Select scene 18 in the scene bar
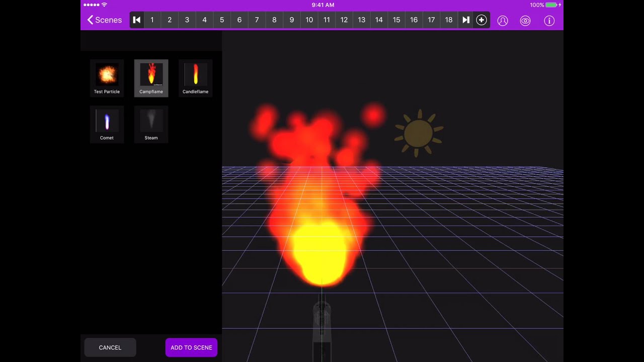 449,20
